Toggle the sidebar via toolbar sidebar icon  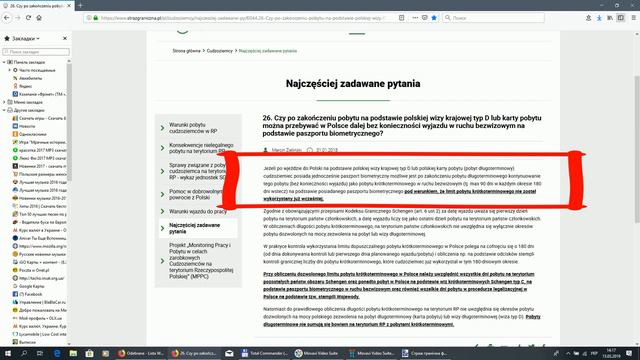(620, 18)
